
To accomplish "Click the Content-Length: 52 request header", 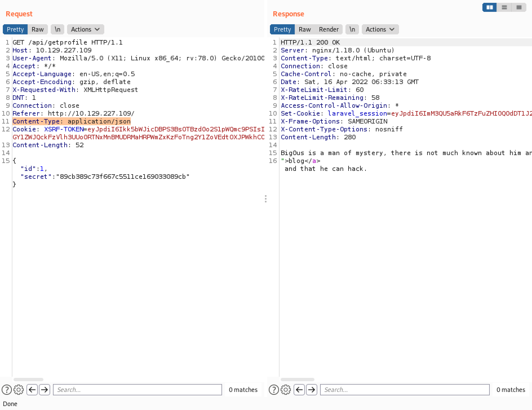I will pos(48,145).
